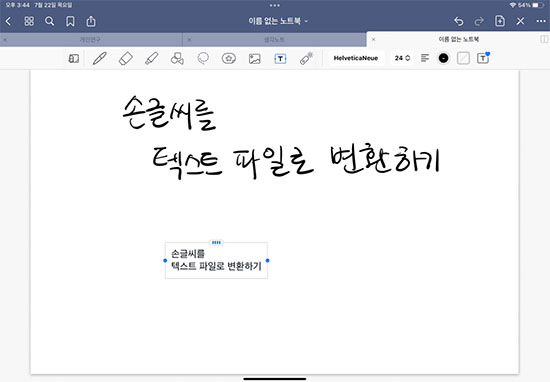Viewport: 550px width, 382px height.
Task: Undo the last action
Action: [458, 21]
